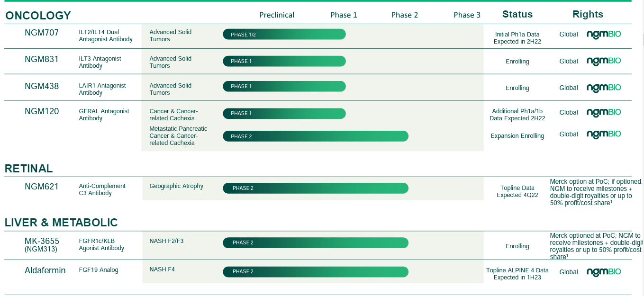Click the ngmBIO logo in the NGM707 row

603,35
